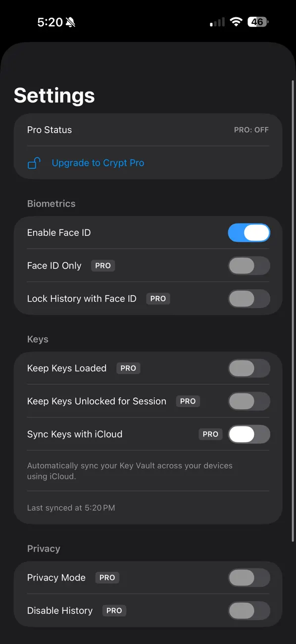Disable the Enable Face ID toggle

(249, 232)
